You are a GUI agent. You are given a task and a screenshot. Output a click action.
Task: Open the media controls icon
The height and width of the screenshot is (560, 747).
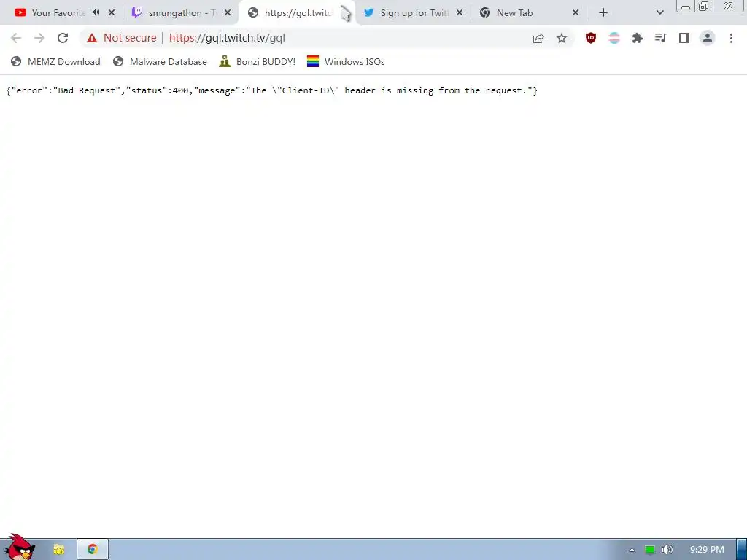click(x=661, y=38)
